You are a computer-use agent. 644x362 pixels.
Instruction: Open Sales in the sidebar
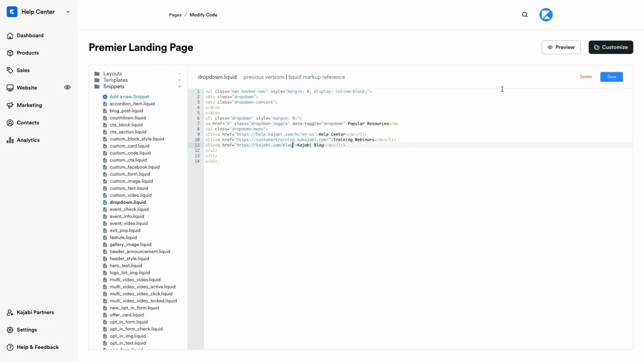(x=23, y=70)
